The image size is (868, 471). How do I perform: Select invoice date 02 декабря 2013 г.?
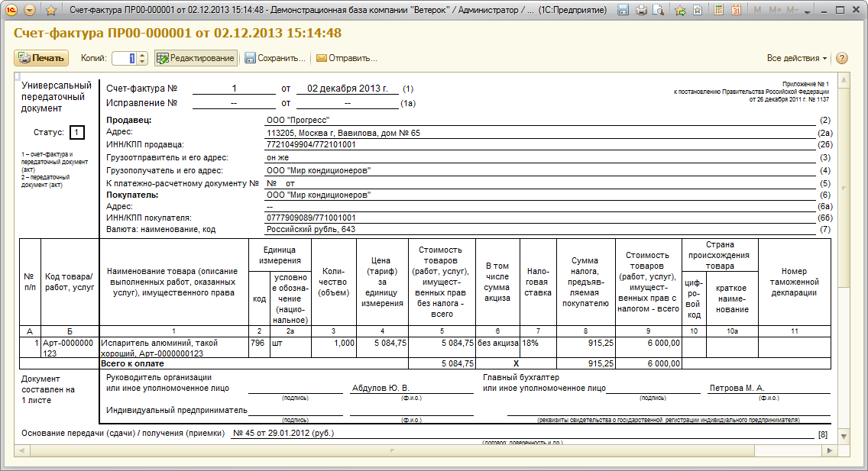tap(348, 89)
